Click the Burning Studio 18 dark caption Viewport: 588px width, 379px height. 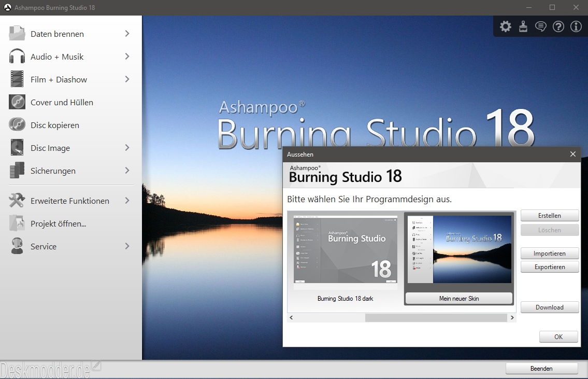[x=345, y=299]
